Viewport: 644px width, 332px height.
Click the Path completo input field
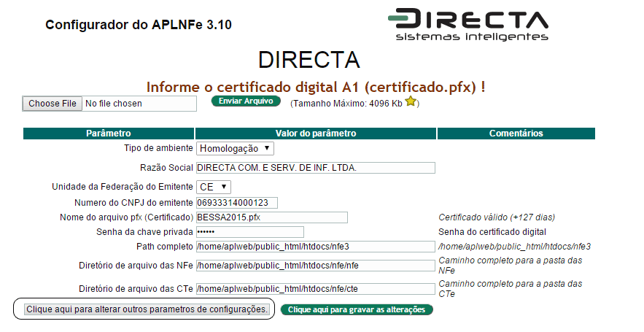click(x=315, y=247)
